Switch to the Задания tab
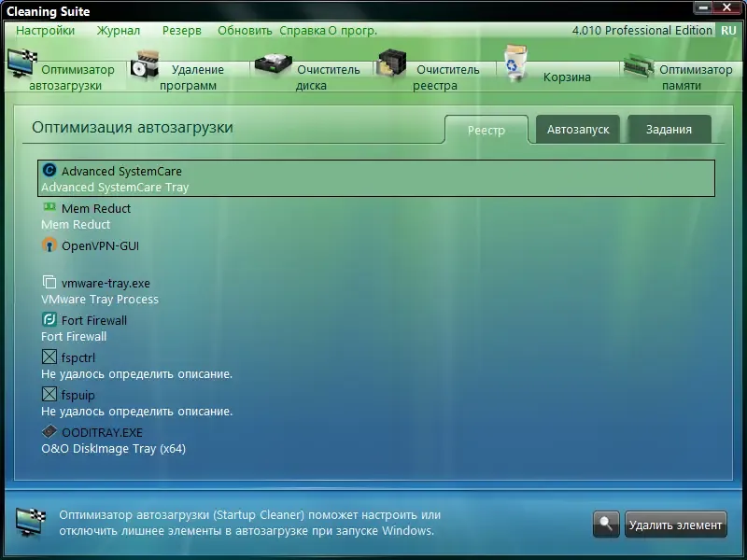 click(669, 129)
